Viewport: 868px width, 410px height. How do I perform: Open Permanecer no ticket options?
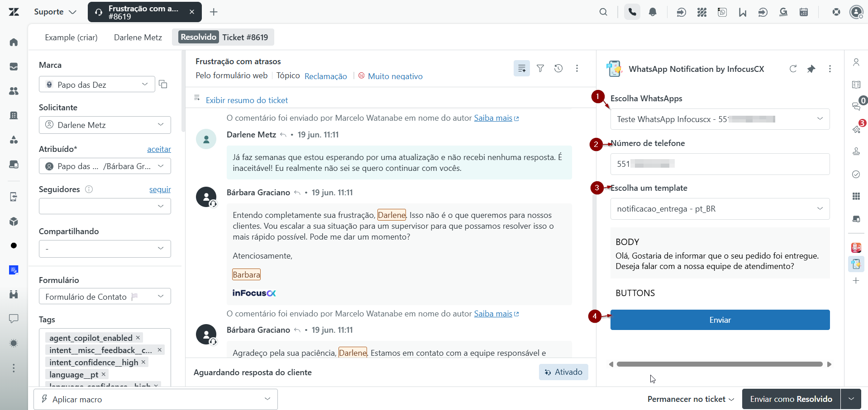pos(691,399)
